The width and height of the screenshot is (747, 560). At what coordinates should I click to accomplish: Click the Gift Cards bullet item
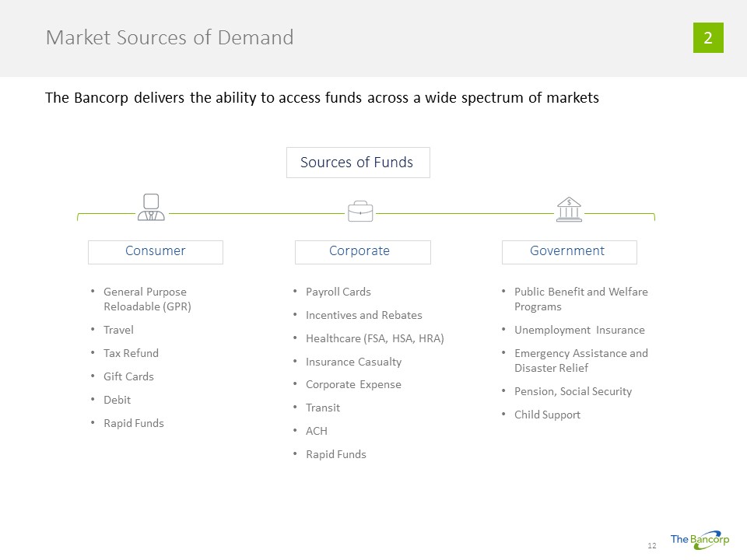click(x=128, y=376)
